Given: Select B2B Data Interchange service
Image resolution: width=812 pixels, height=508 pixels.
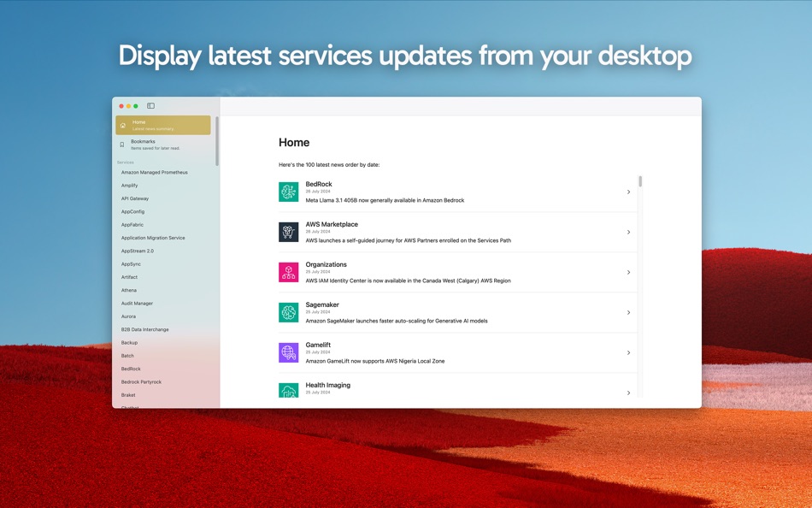Looking at the screenshot, I should click(x=144, y=329).
